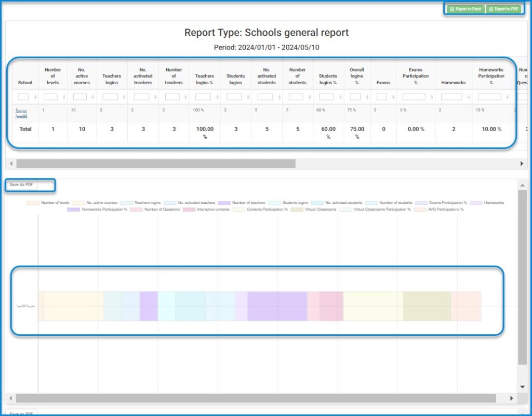Toggle Interactive contents legend item
The width and height of the screenshot is (532, 416).
click(206, 210)
